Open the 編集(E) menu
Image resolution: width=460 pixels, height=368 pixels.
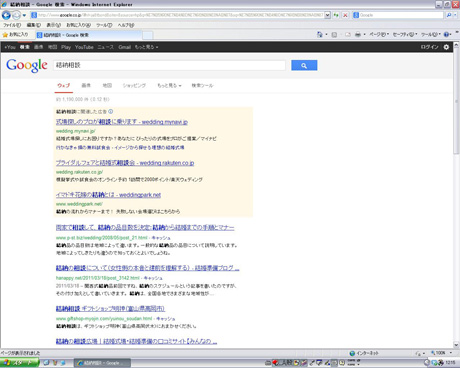coord(34,25)
